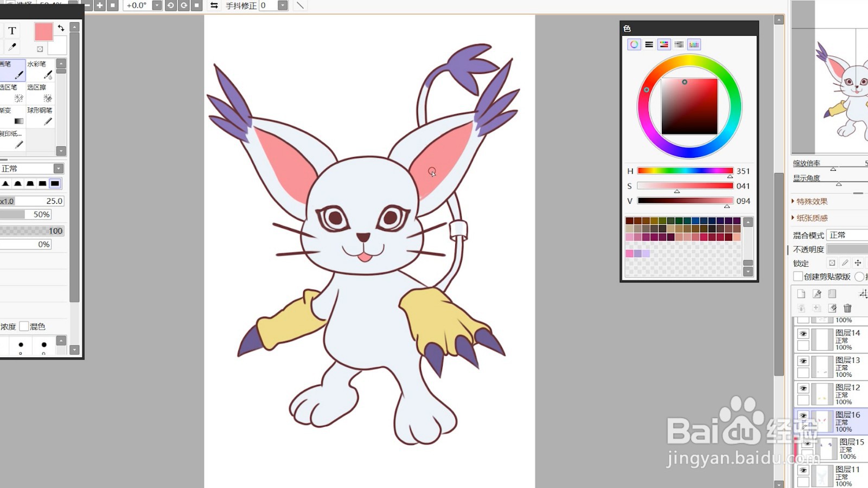Hide 图层11 with its eye icon
Screen dimensions: 868x488
pos(803,470)
